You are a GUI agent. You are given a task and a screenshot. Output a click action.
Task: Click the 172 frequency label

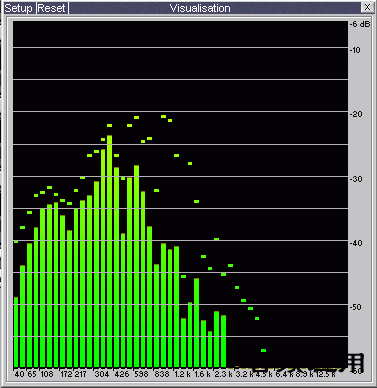pos(66,374)
